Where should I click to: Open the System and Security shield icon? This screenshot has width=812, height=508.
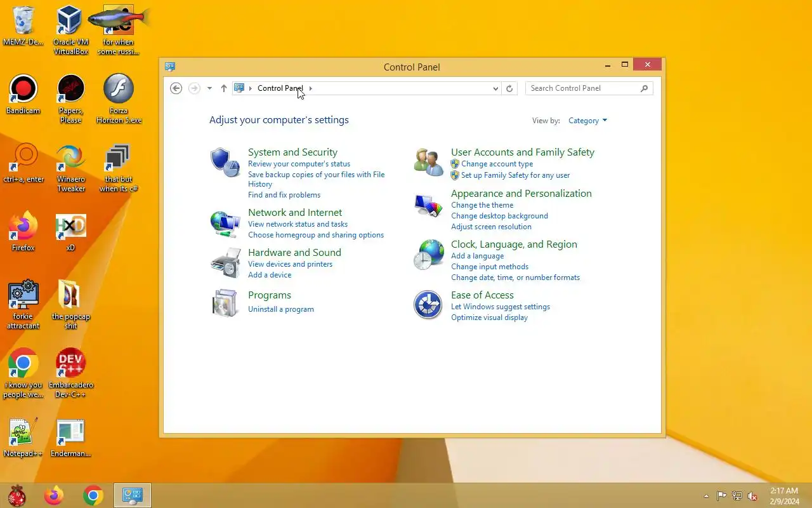pyautogui.click(x=225, y=162)
